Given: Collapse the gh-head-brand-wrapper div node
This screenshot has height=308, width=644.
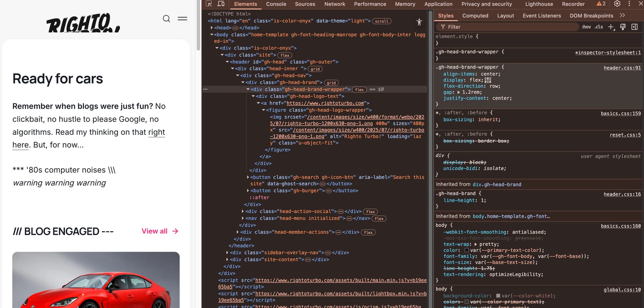Looking at the screenshot, I should pyautogui.click(x=248, y=89).
